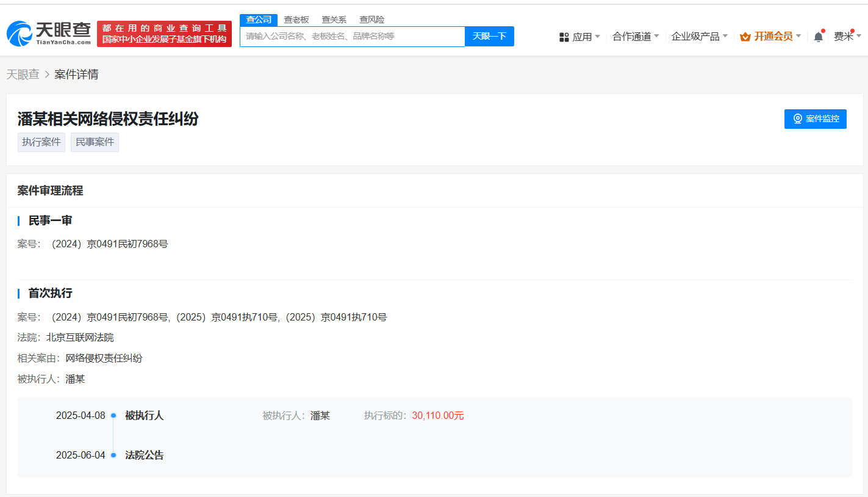Click the date 2025-04-08
The width and height of the screenshot is (868, 497).
(81, 416)
